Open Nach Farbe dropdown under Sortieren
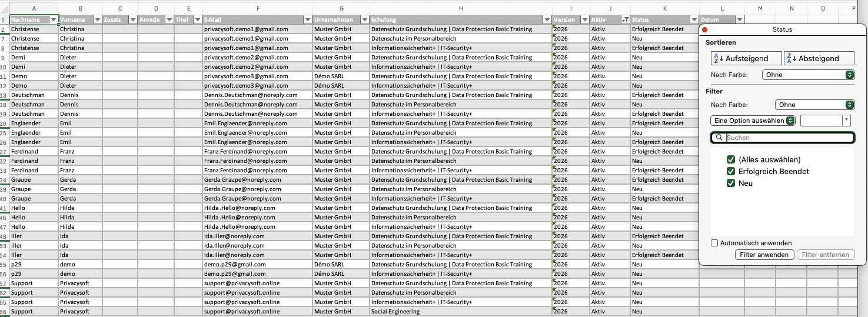868x317 pixels. (807, 75)
